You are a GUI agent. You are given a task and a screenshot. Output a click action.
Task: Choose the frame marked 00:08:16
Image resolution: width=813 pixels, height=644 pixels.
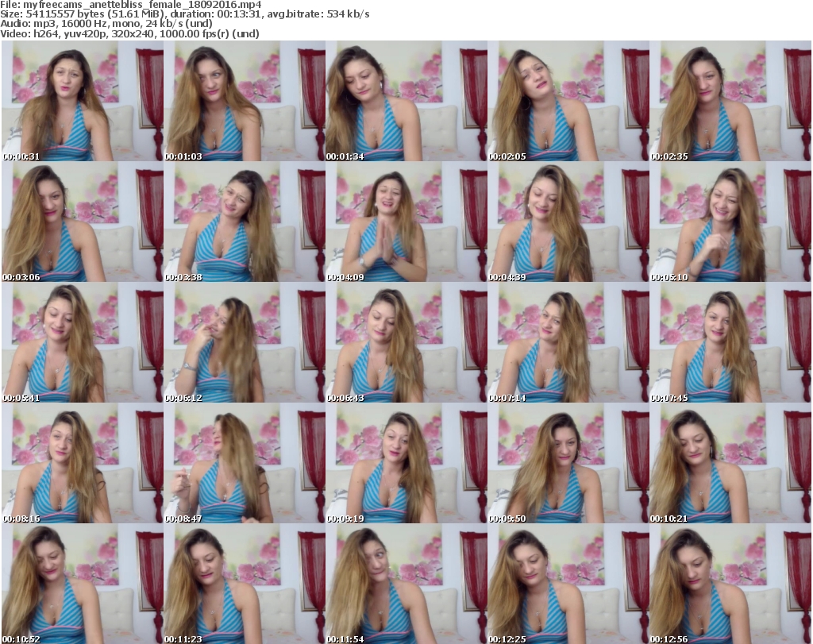(83, 463)
